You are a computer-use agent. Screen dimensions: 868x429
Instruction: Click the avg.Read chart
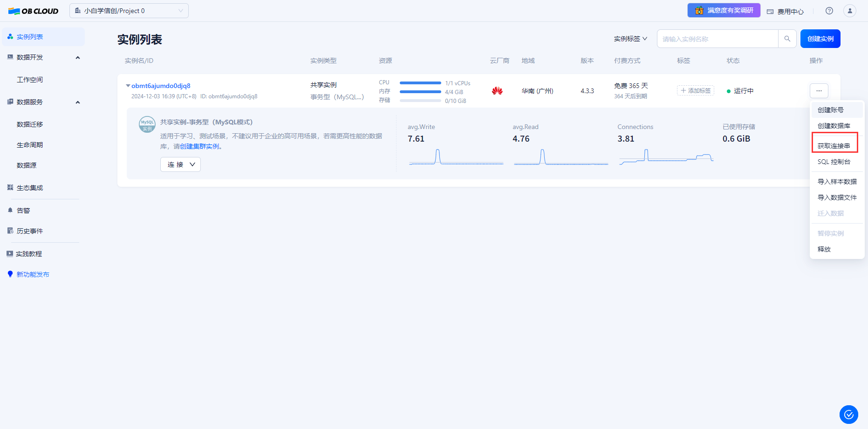tap(561, 157)
